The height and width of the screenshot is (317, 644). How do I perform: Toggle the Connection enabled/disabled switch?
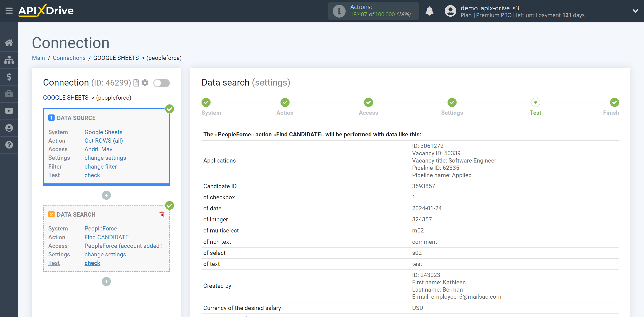(x=162, y=83)
